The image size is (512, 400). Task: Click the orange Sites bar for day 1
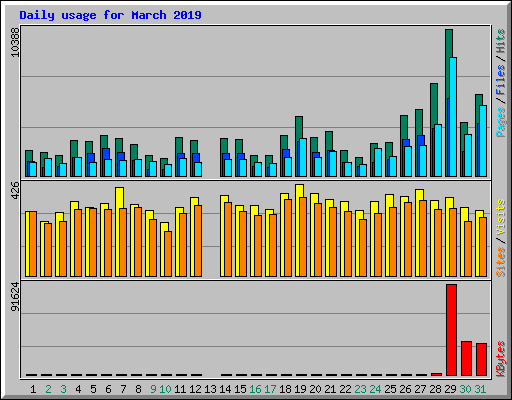click(x=33, y=244)
